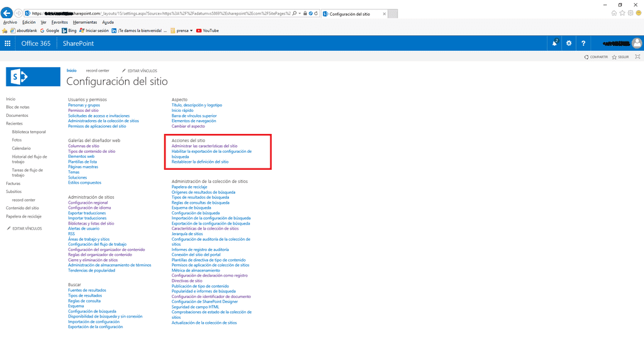Screen dimensions: 644x349
Task: Open Facturas in left navigation
Action: tap(13, 184)
